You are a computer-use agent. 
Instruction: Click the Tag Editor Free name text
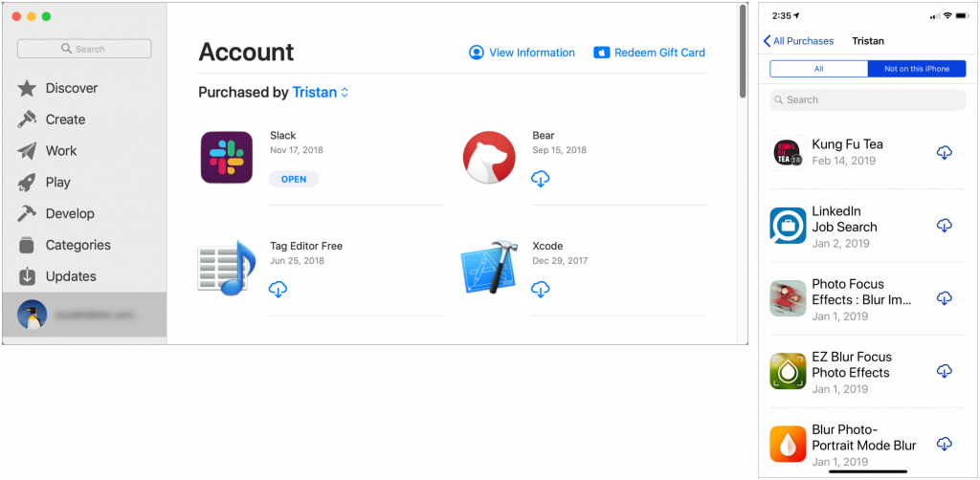click(306, 246)
